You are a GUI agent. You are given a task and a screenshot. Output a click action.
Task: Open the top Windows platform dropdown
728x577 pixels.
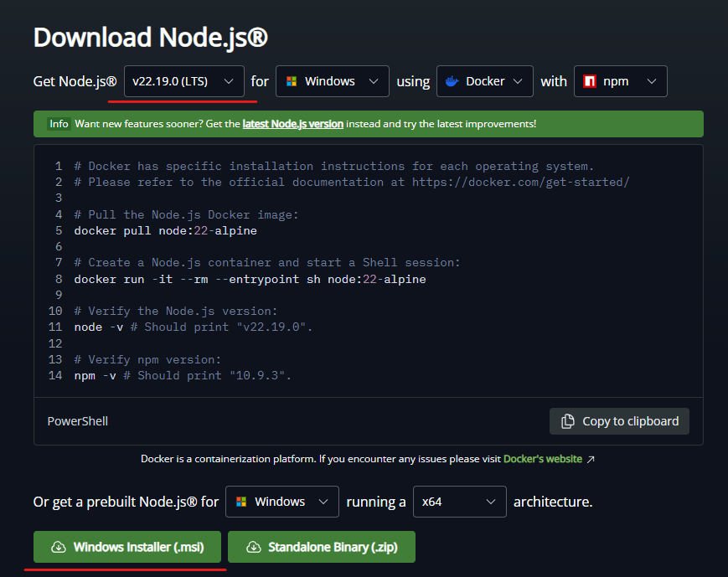(x=332, y=81)
